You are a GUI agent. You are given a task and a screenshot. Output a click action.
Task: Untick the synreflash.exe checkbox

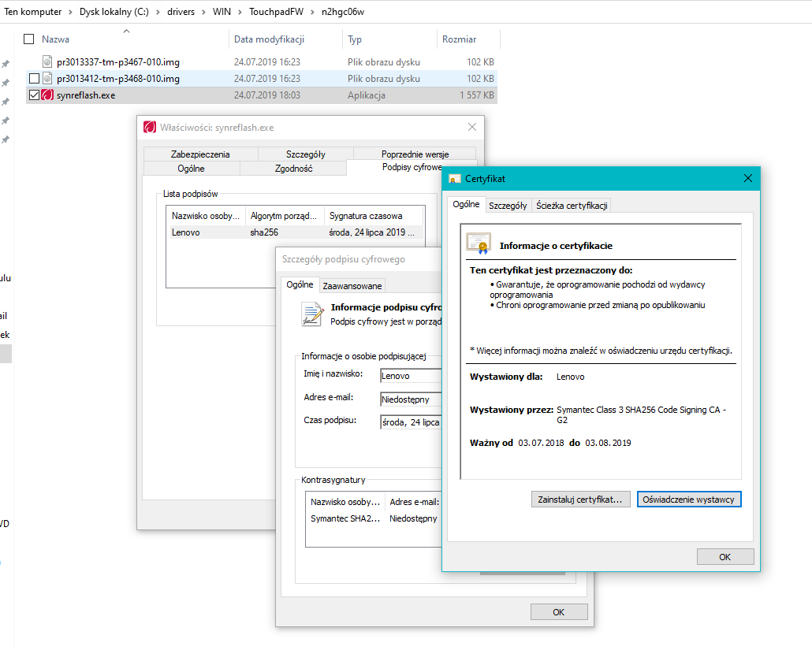coord(34,95)
